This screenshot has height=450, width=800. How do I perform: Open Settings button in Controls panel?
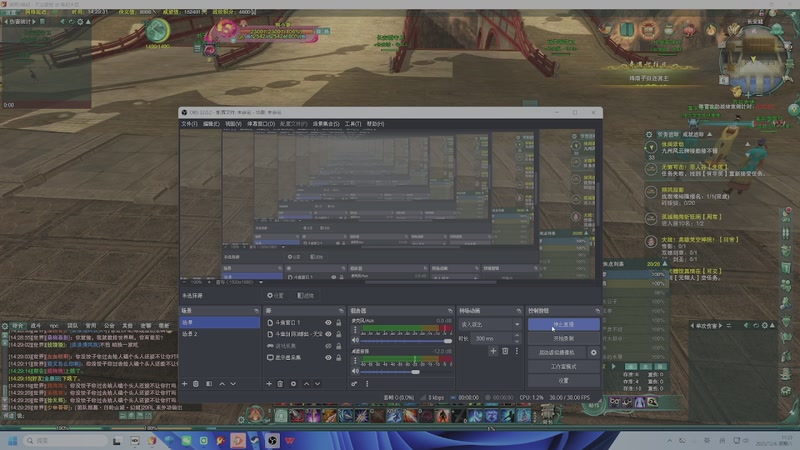pyautogui.click(x=563, y=381)
